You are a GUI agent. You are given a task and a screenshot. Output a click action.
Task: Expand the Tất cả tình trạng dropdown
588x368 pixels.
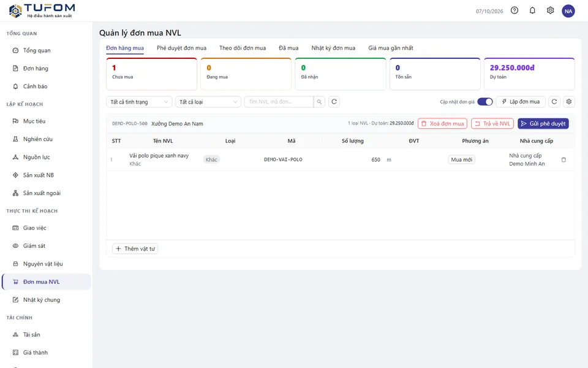tap(139, 102)
